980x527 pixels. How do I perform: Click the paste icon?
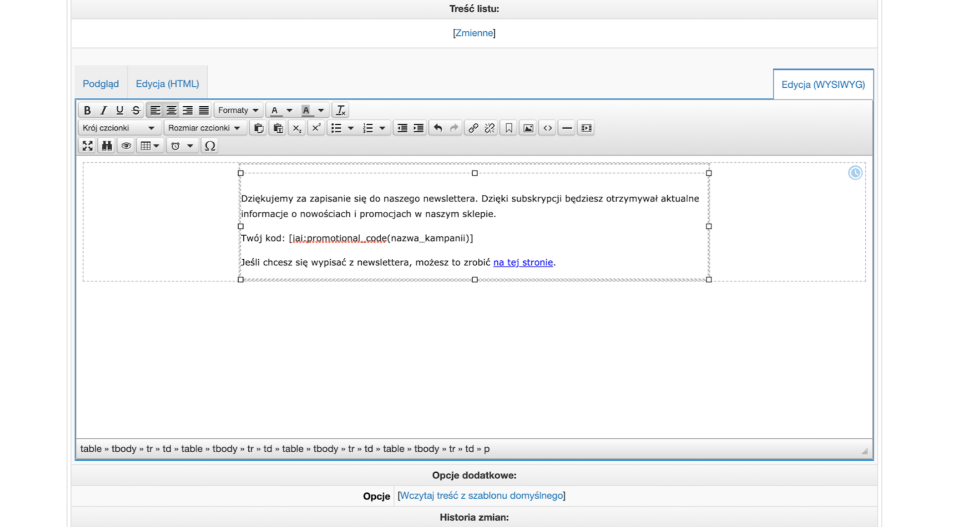259,128
